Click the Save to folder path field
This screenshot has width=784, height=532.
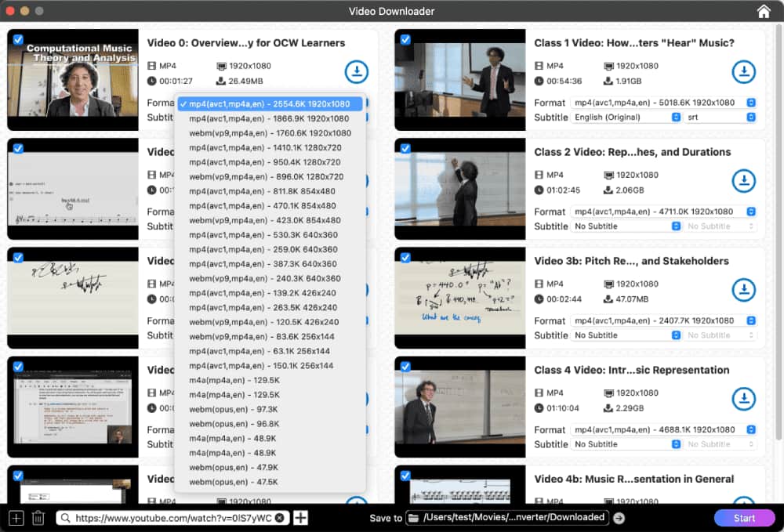coord(514,518)
